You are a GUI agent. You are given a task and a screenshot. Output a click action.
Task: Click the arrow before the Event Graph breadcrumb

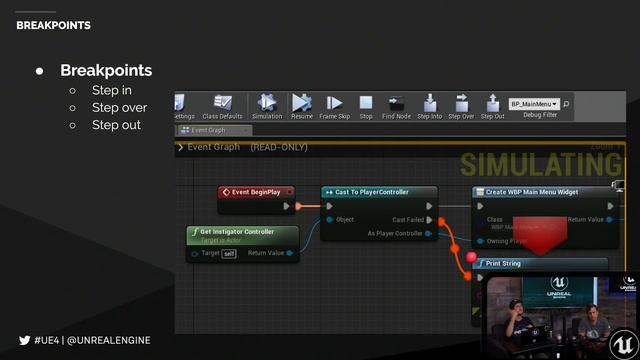click(x=180, y=147)
